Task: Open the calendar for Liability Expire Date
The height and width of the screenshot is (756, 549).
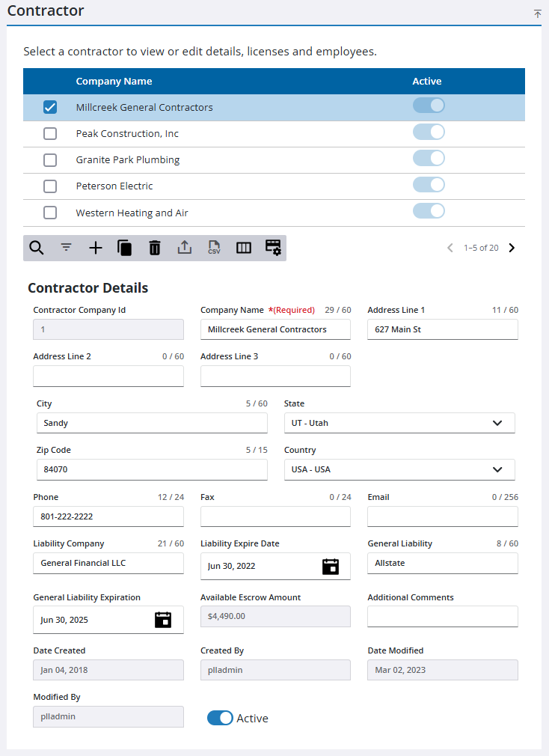Action: pos(330,567)
